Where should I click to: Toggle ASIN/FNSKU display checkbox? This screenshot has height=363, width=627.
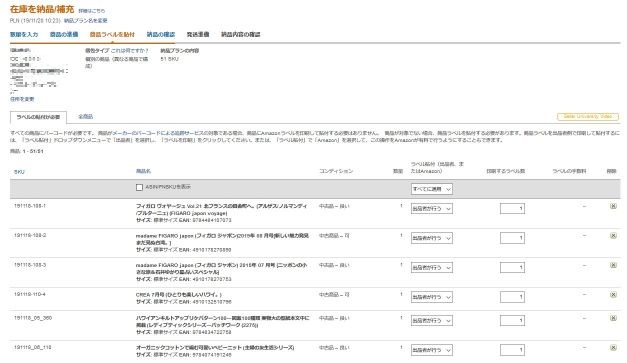139,187
